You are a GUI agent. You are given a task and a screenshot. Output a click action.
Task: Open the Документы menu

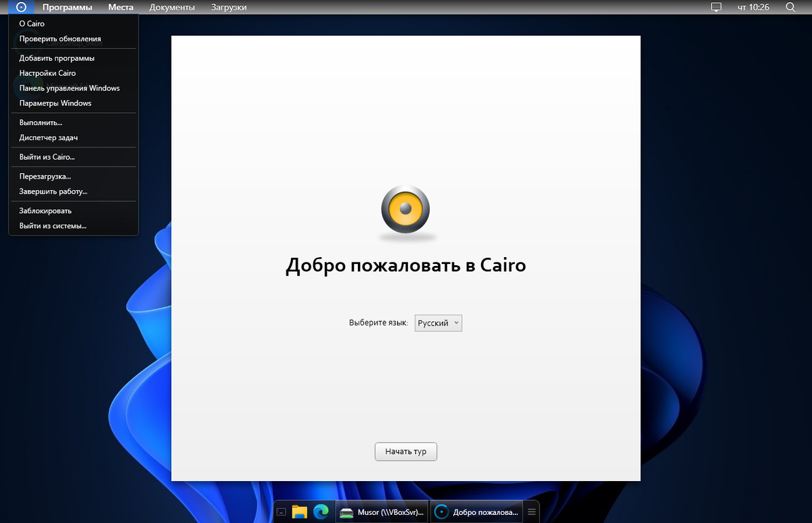coord(172,7)
